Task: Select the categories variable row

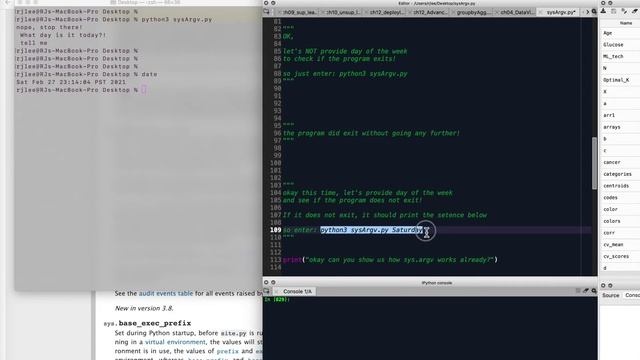Action: coord(620,174)
